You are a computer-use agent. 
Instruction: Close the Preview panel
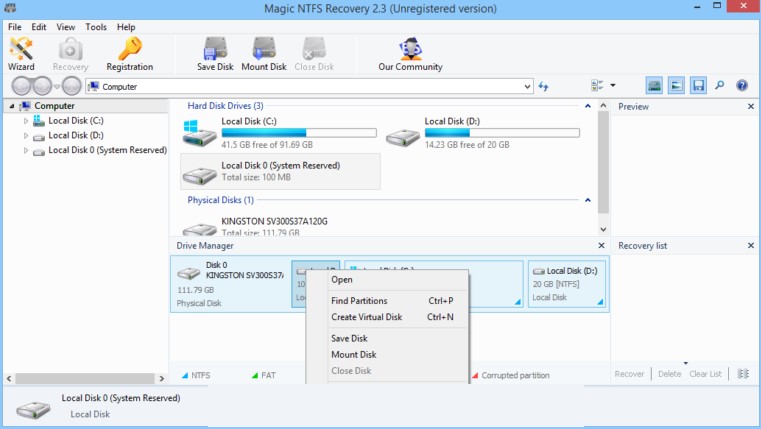(x=750, y=106)
